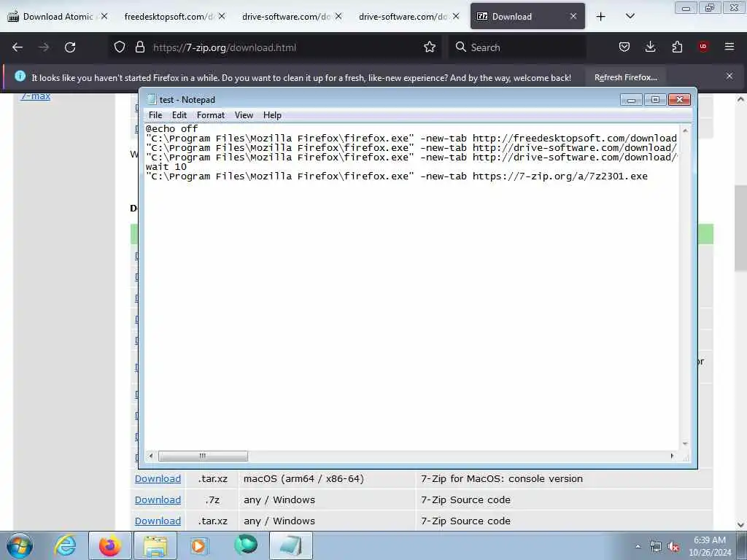747x560 pixels.
Task: Reload the page in Firefox
Action: tap(70, 47)
